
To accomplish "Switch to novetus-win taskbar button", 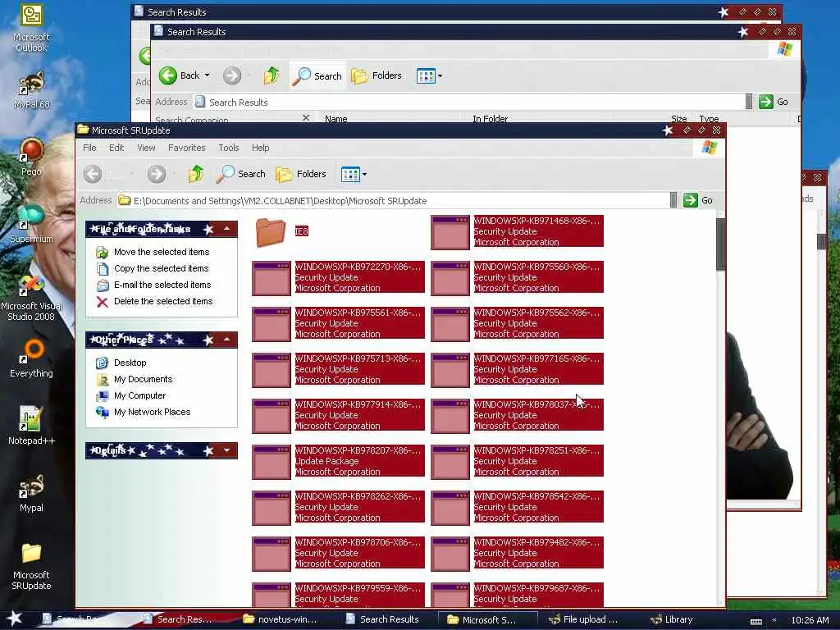I will pyautogui.click(x=281, y=619).
